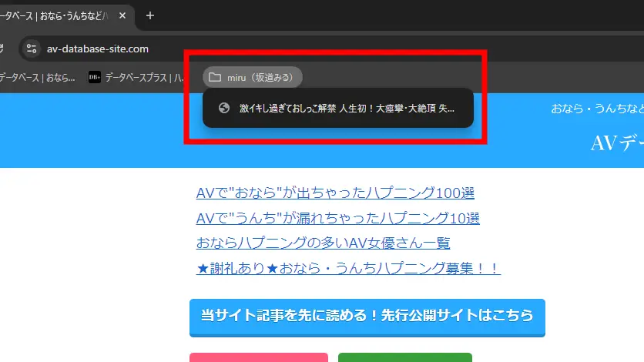Open the AV女優さん一覧 link
The height and width of the screenshot is (362, 644).
[324, 243]
